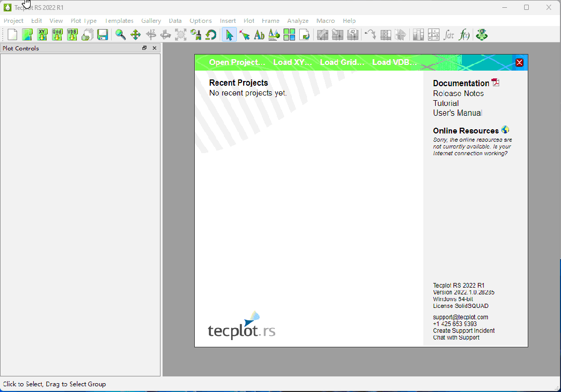Select the Rotate about Z axis tool
The image size is (561, 392).
151,35
